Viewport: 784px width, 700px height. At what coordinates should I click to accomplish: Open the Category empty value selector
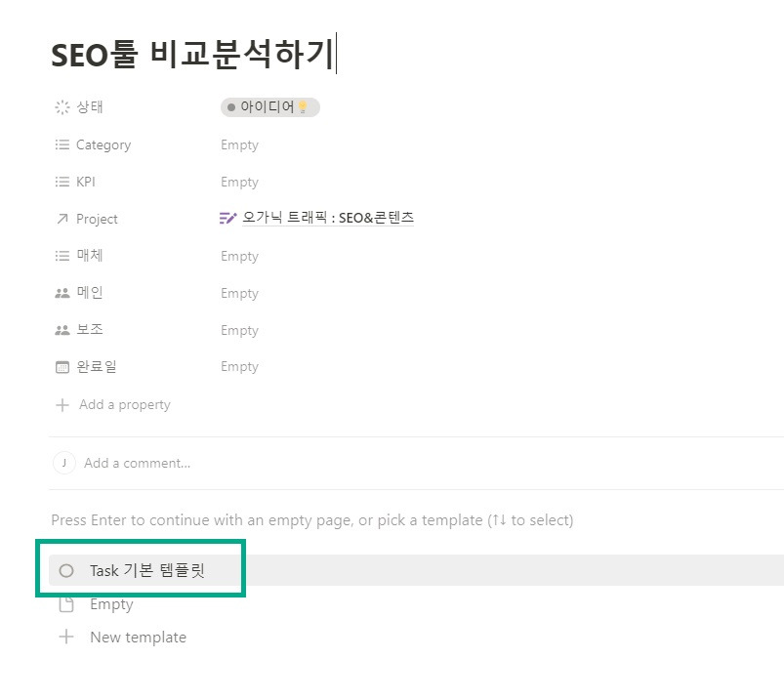[x=239, y=144]
